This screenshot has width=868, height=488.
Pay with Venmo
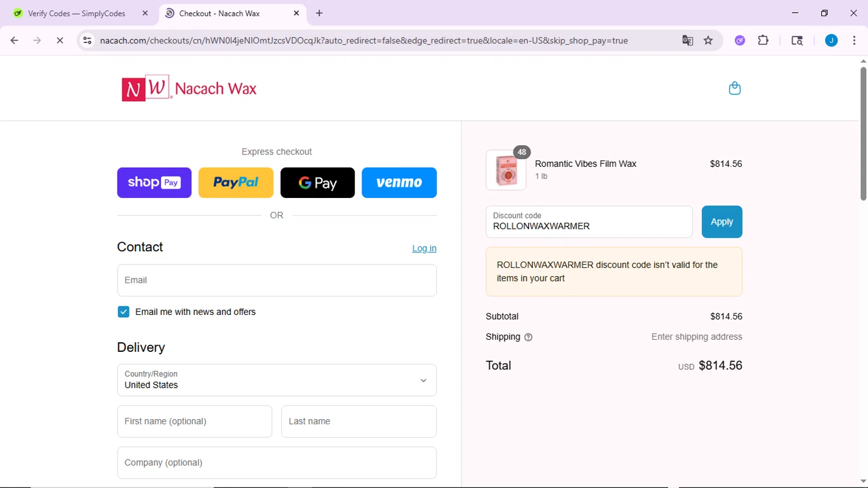pyautogui.click(x=399, y=183)
